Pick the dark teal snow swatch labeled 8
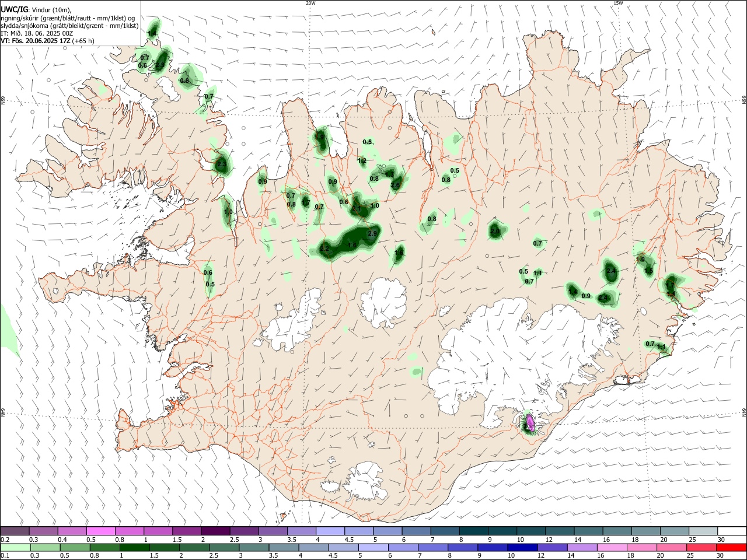Screen dimensions: 747x560 [474, 531]
